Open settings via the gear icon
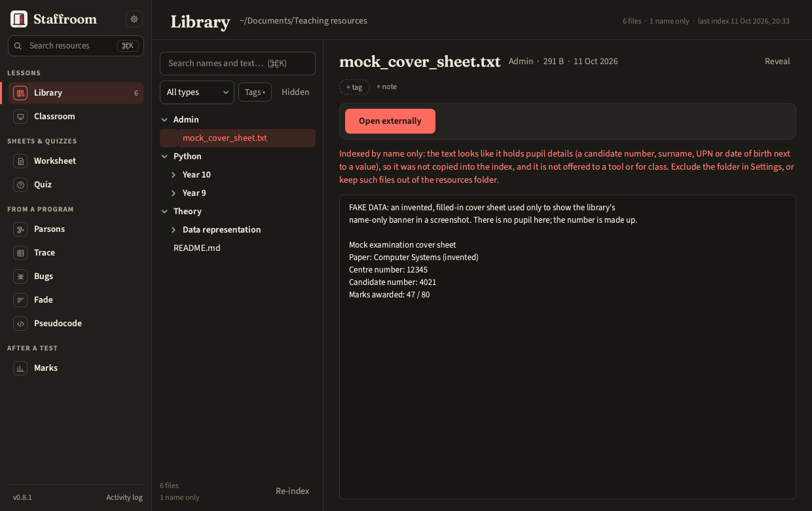The height and width of the screenshot is (511, 812). 134,19
